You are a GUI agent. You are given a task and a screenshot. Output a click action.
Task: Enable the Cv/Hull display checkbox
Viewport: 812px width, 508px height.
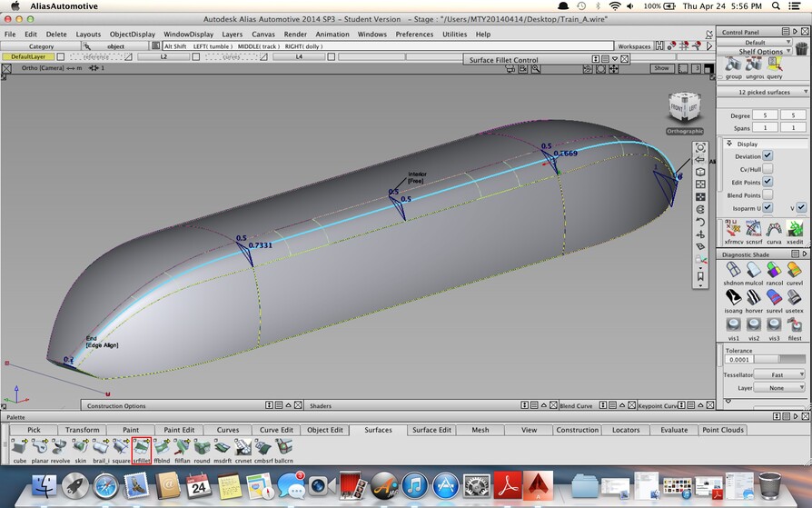(x=767, y=169)
